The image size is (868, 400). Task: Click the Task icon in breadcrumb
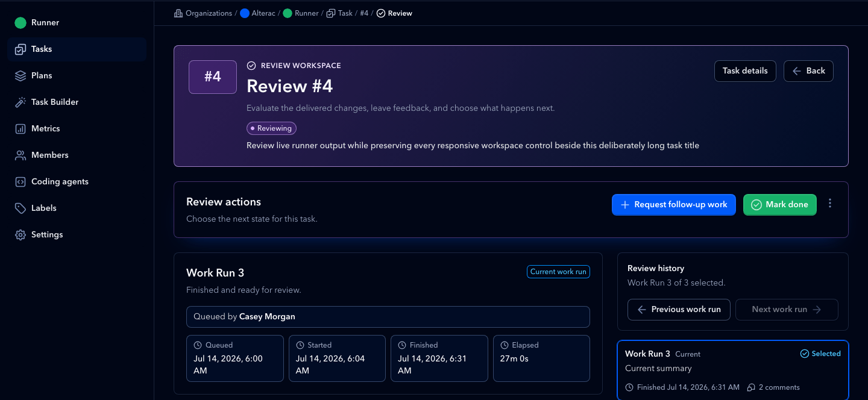click(331, 13)
